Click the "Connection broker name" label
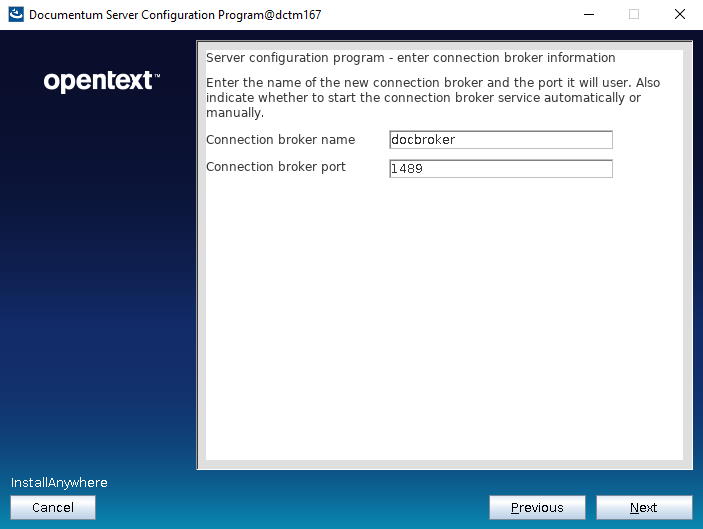 point(280,140)
